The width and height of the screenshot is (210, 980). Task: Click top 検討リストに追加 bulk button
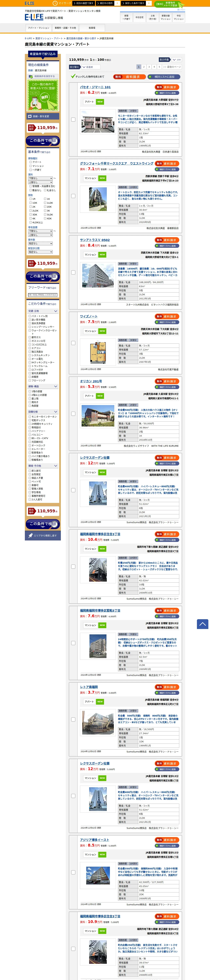164,77
